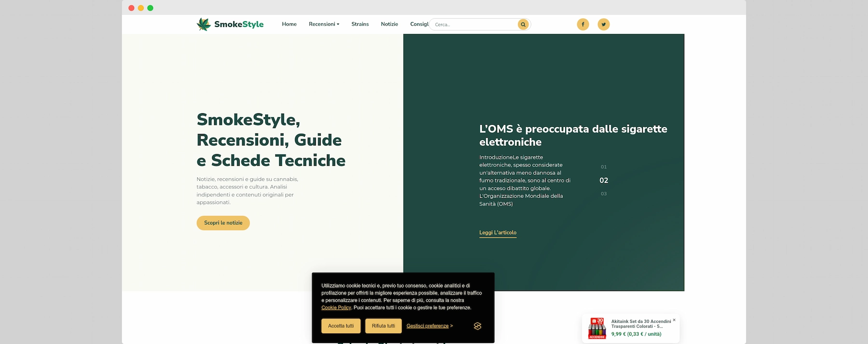The height and width of the screenshot is (344, 868).
Task: Expand the Recensioni dropdown menu
Action: coord(324,24)
